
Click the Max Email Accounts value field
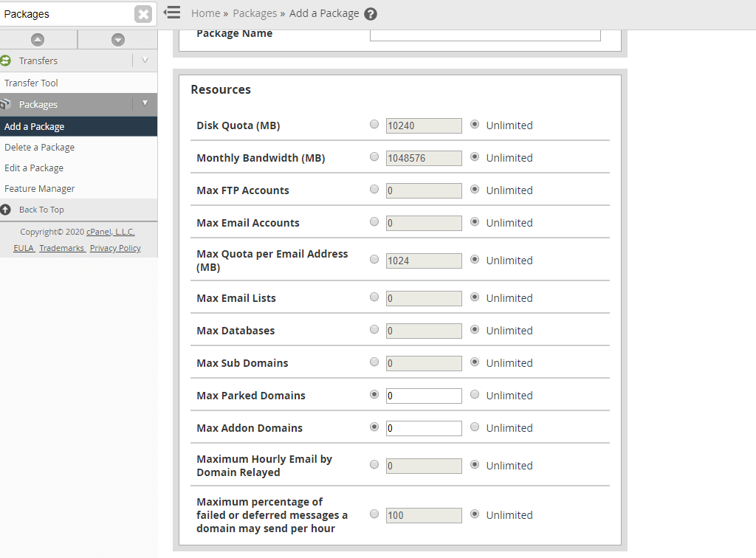pos(424,223)
